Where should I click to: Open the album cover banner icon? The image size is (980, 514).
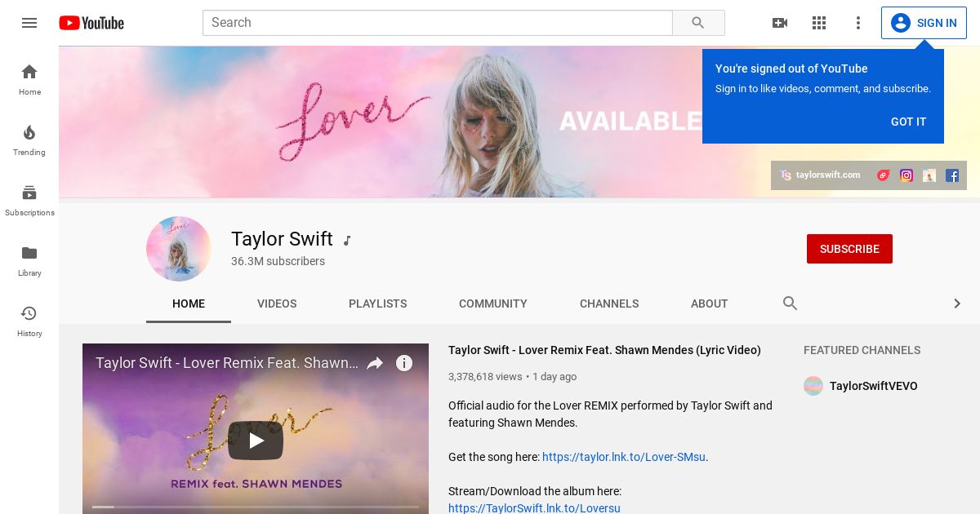[x=929, y=175]
